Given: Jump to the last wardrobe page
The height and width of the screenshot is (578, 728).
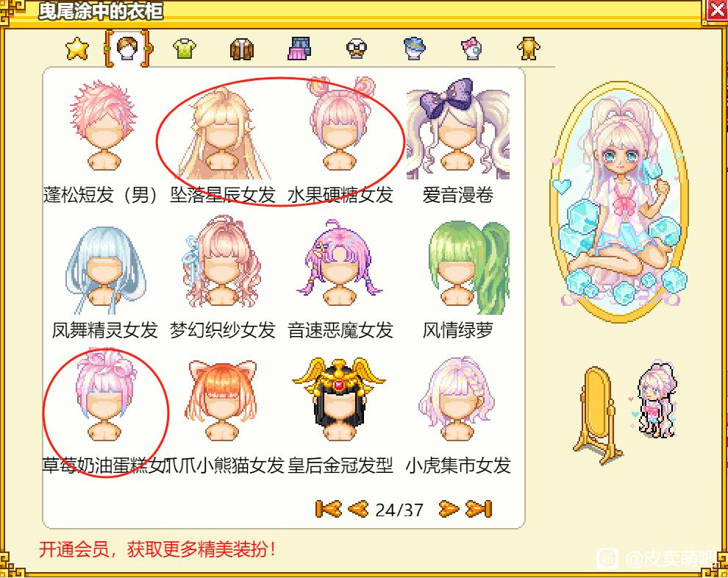Looking at the screenshot, I should pyautogui.click(x=479, y=509).
